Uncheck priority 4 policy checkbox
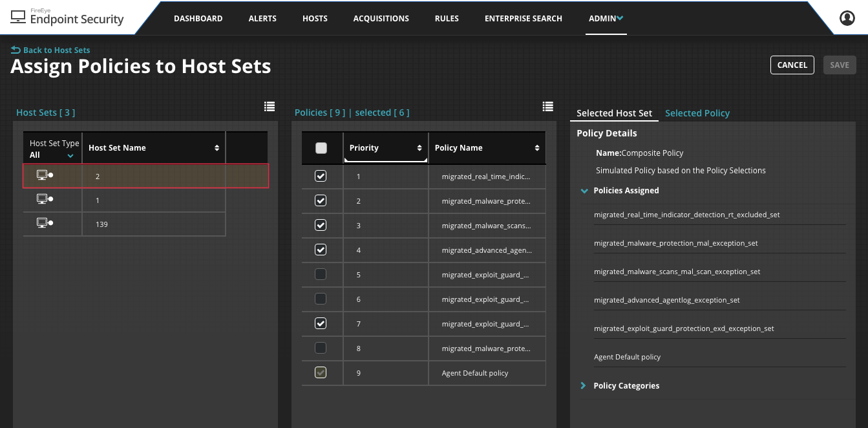This screenshot has width=868, height=428. pyautogui.click(x=321, y=250)
